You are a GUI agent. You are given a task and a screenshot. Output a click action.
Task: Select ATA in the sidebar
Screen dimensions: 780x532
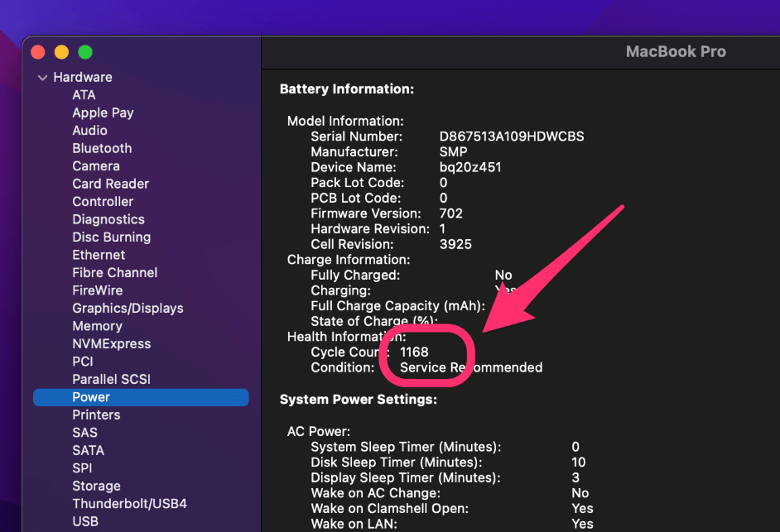(x=84, y=95)
